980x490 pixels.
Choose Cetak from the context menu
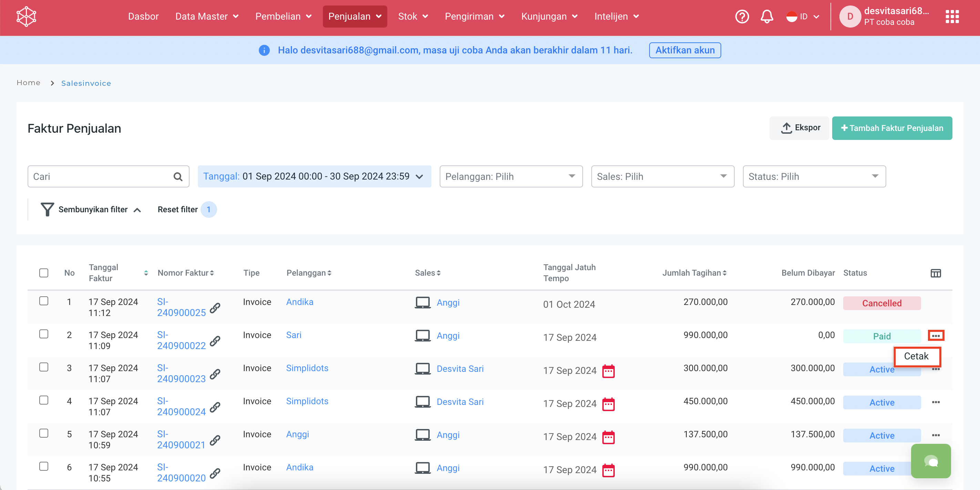[916, 356]
